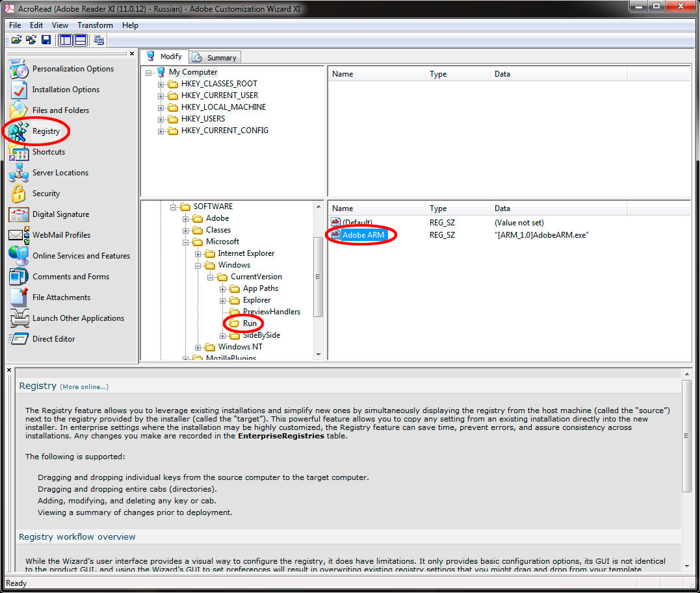
Task: Open Launch Other Applications section
Action: [x=78, y=318]
